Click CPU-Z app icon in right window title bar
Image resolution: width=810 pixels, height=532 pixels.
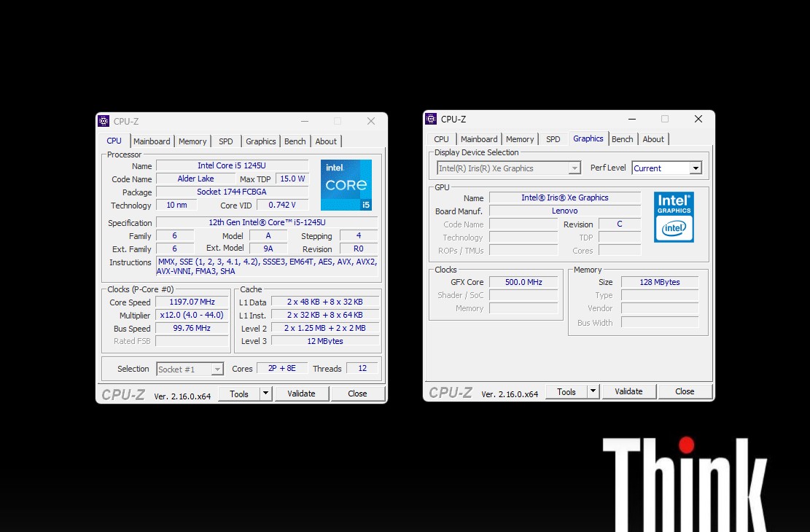[x=431, y=119]
